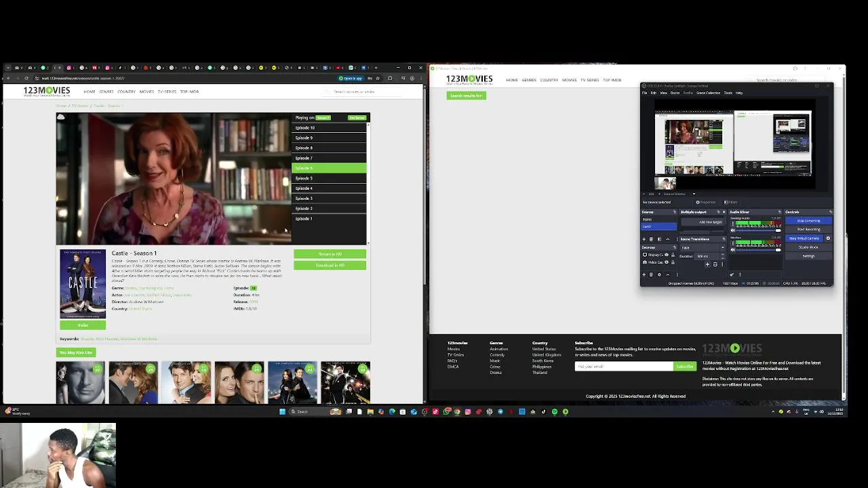Open Microsoft Edge from taskbar
Screen dimensions: 868x488
click(x=392, y=411)
